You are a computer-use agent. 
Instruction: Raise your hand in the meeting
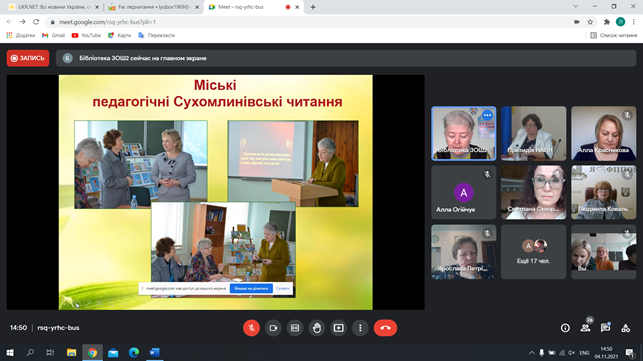point(317,328)
